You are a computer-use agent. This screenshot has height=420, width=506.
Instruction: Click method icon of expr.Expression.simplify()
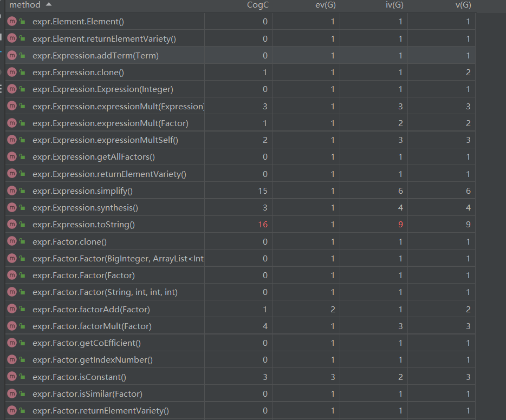click(x=12, y=191)
